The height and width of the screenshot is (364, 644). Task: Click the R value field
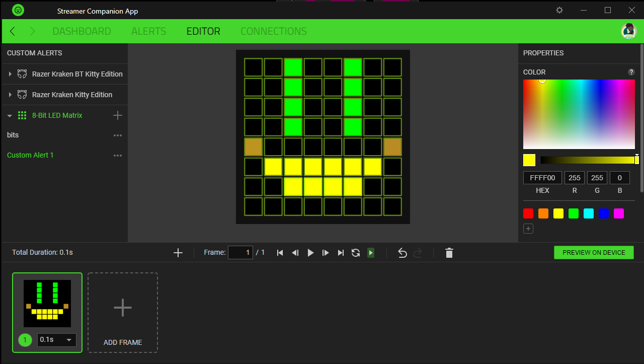pos(575,178)
